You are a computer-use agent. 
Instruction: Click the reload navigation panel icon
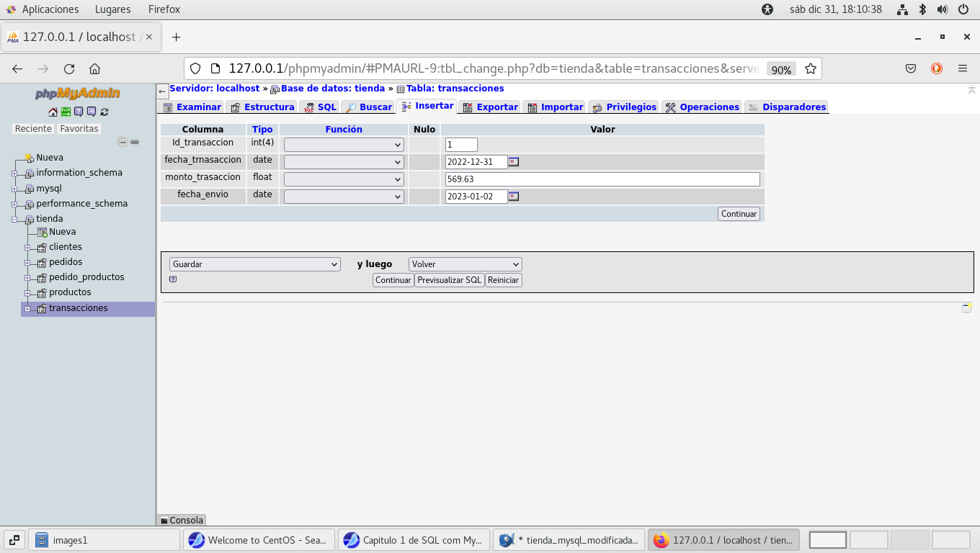pos(104,112)
